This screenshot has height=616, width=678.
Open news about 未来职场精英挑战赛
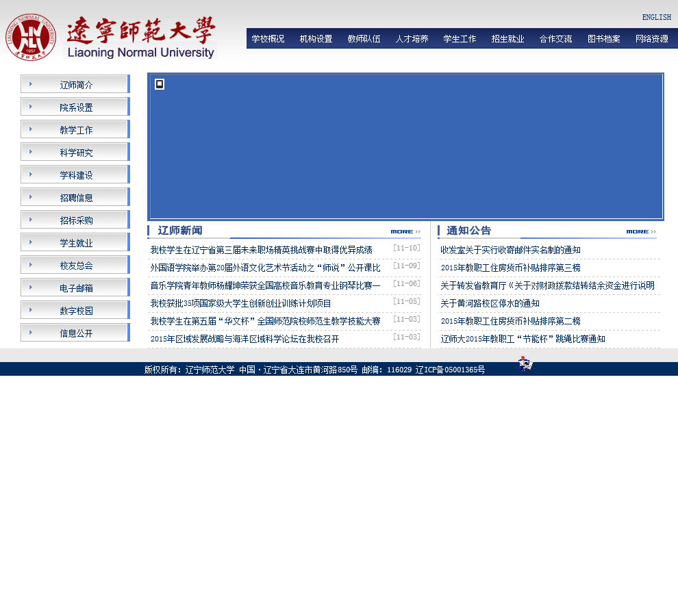[261, 250]
